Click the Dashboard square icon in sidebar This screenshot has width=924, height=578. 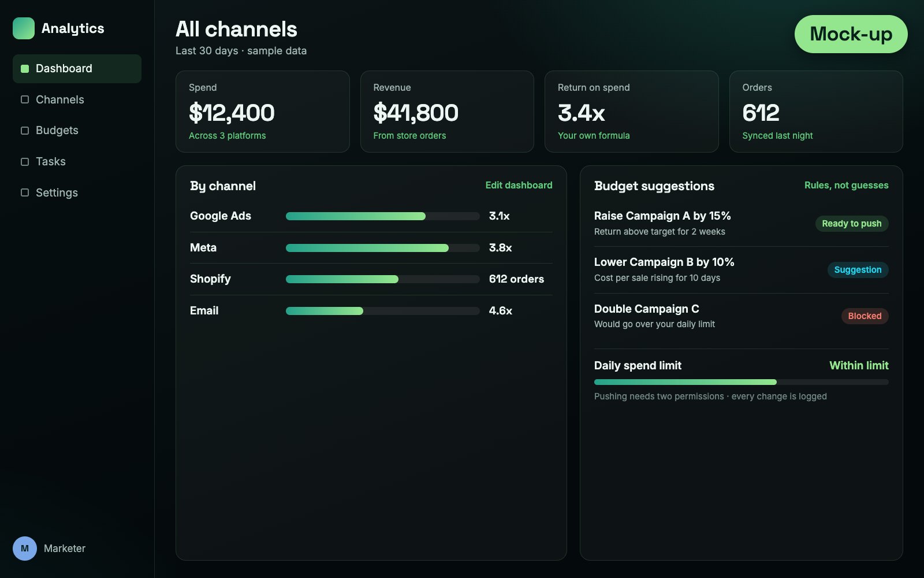click(25, 69)
